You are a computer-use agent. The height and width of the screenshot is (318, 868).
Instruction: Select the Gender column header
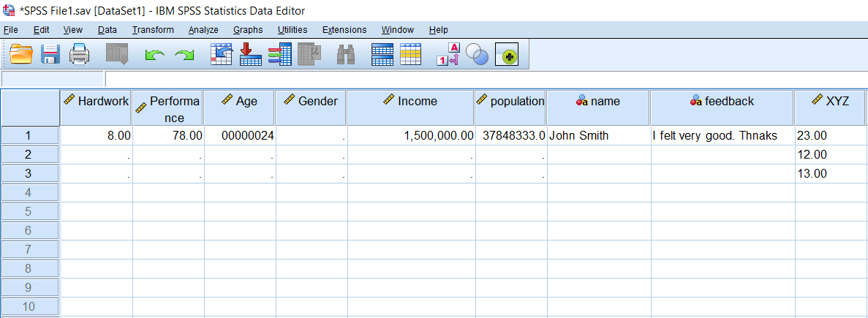coord(311,108)
